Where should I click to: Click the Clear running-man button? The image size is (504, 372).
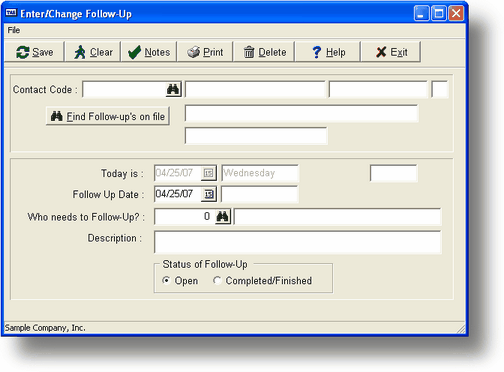tap(93, 52)
